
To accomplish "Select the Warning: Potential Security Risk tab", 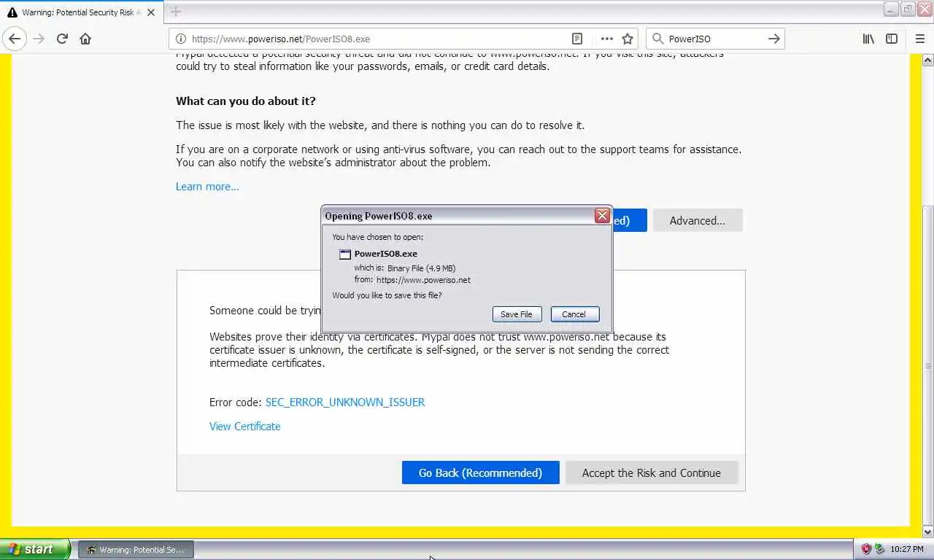I will (81, 12).
